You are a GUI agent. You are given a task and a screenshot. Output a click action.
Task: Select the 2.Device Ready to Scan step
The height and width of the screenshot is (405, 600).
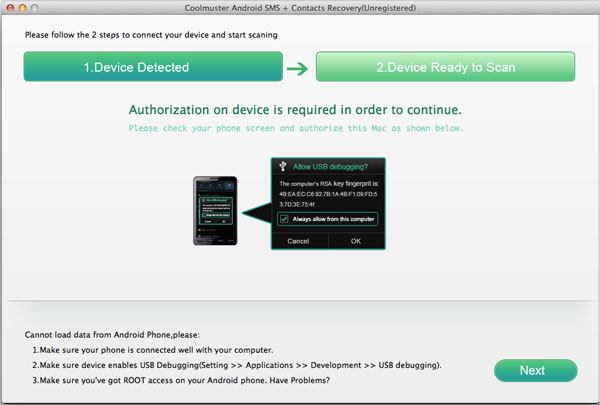445,67
